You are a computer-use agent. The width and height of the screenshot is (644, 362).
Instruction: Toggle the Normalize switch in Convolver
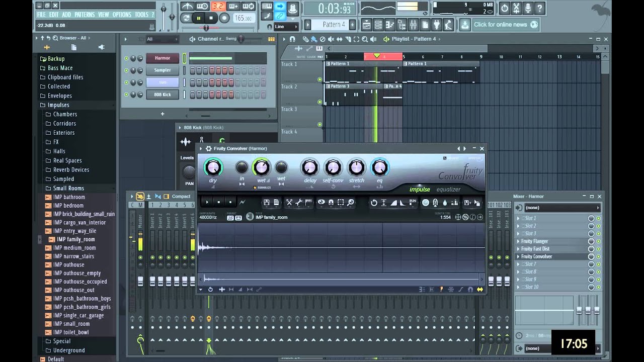[x=255, y=188]
